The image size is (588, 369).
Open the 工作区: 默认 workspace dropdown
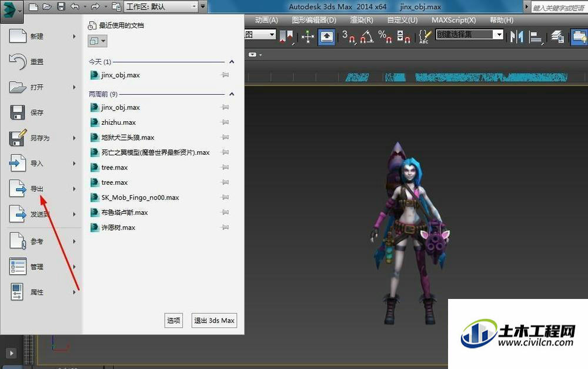click(x=161, y=6)
